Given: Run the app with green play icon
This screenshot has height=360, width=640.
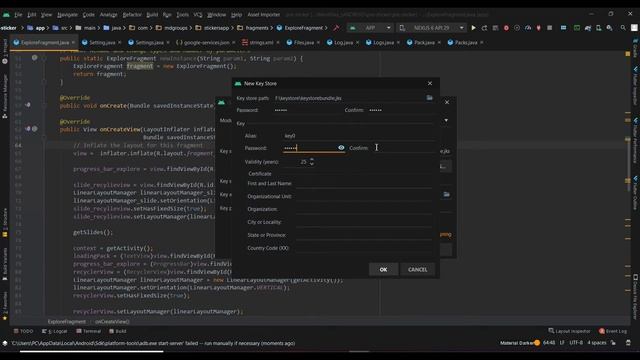Looking at the screenshot, I should [x=473, y=28].
